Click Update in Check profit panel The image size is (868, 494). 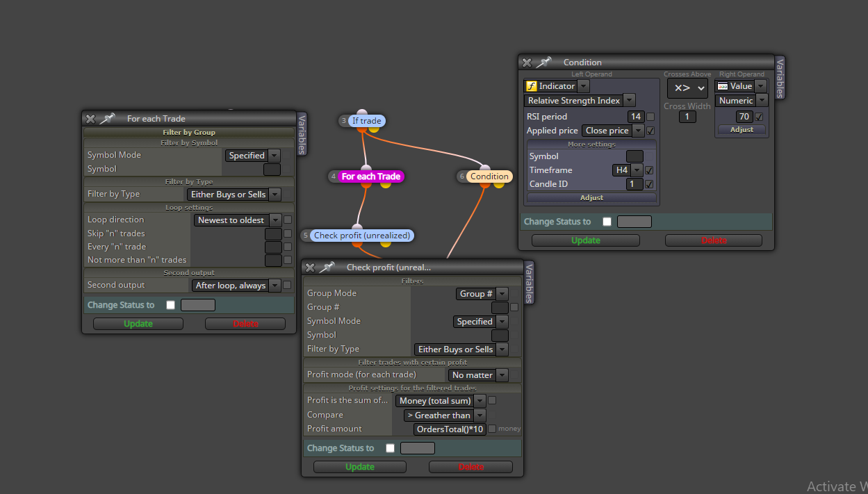coord(360,467)
